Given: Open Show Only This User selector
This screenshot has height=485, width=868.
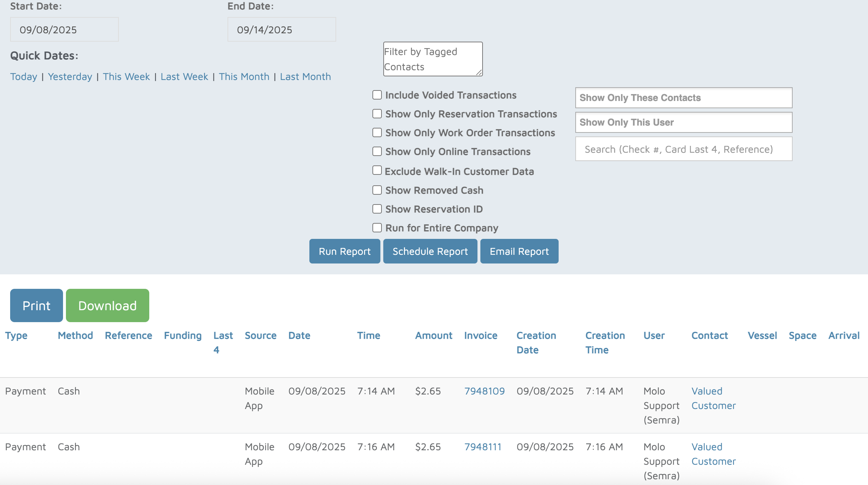Looking at the screenshot, I should pos(683,122).
